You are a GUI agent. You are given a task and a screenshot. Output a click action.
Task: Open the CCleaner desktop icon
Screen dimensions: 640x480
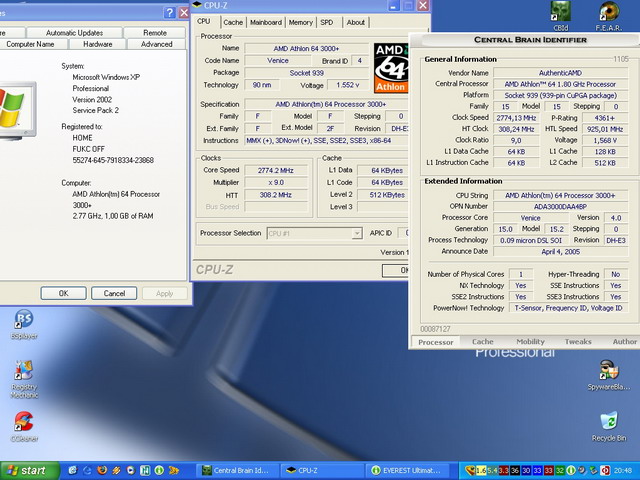point(23,421)
